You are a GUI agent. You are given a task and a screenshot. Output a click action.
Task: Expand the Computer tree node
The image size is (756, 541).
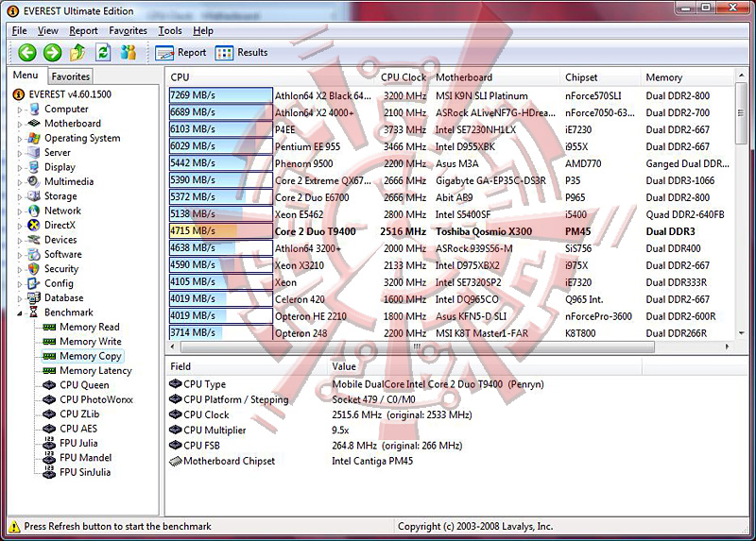(20, 110)
